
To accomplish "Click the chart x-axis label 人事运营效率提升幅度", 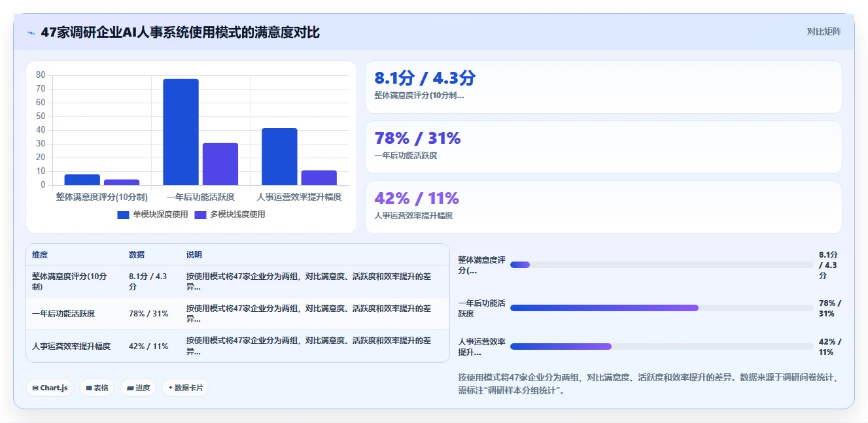I will coord(300,197).
